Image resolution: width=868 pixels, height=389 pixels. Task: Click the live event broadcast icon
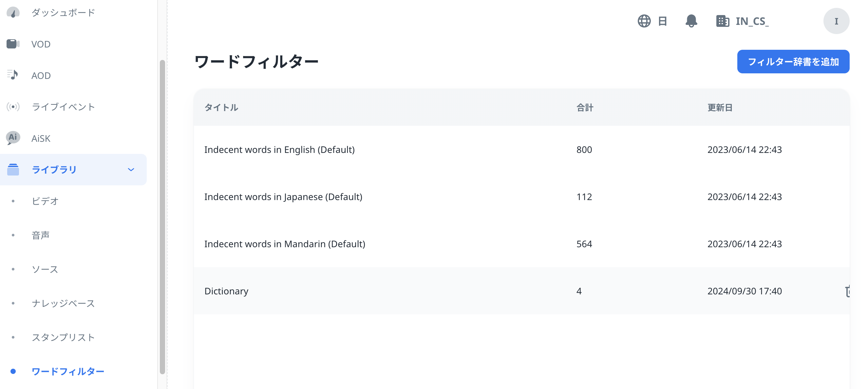13,107
